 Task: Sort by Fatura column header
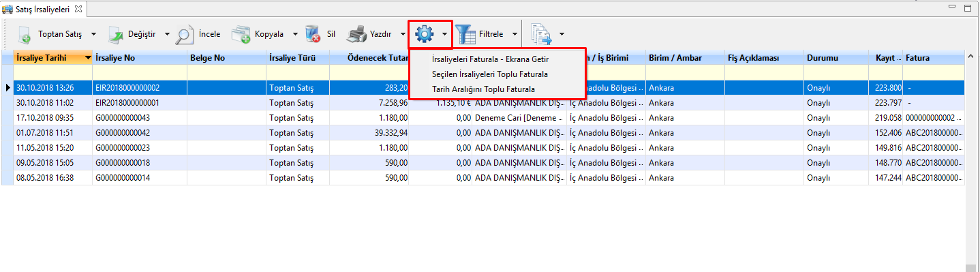(x=934, y=59)
